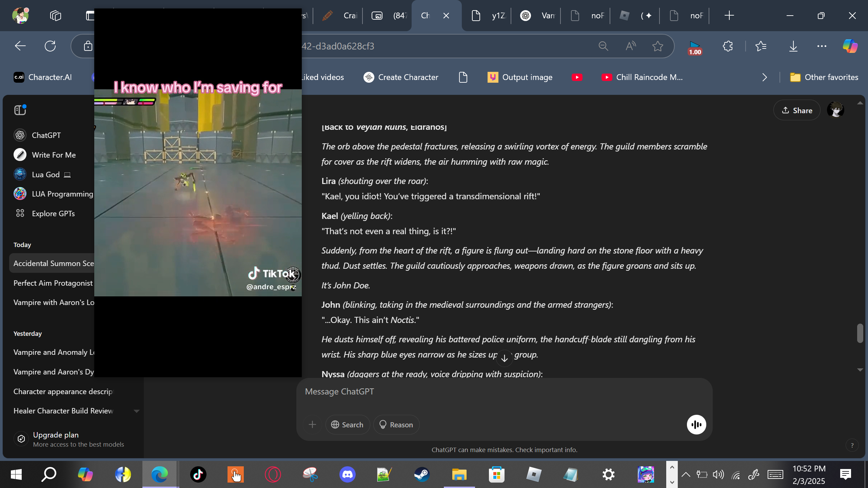Open the Upgrade plan option
This screenshot has width=868, height=488.
point(69,439)
